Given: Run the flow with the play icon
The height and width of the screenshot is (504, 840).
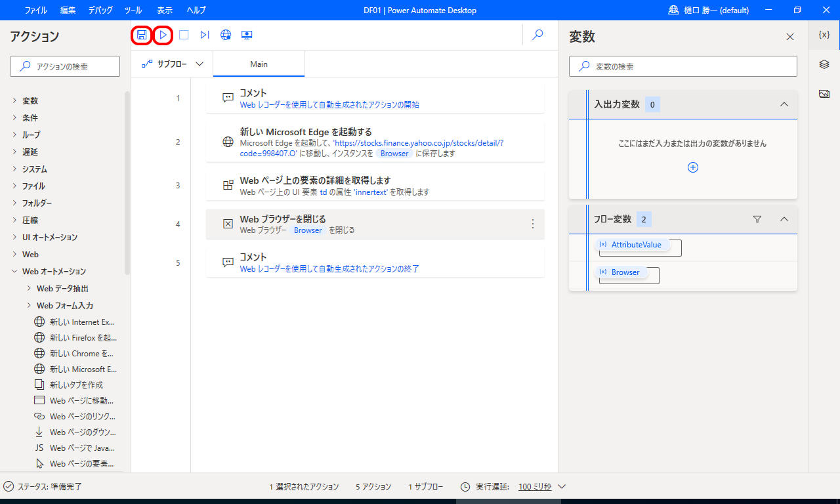Looking at the screenshot, I should point(163,35).
